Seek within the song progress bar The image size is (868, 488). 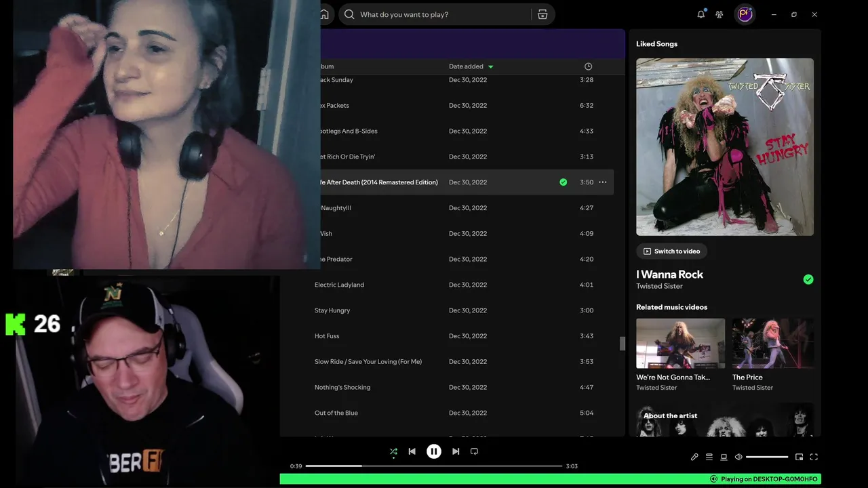click(x=434, y=466)
